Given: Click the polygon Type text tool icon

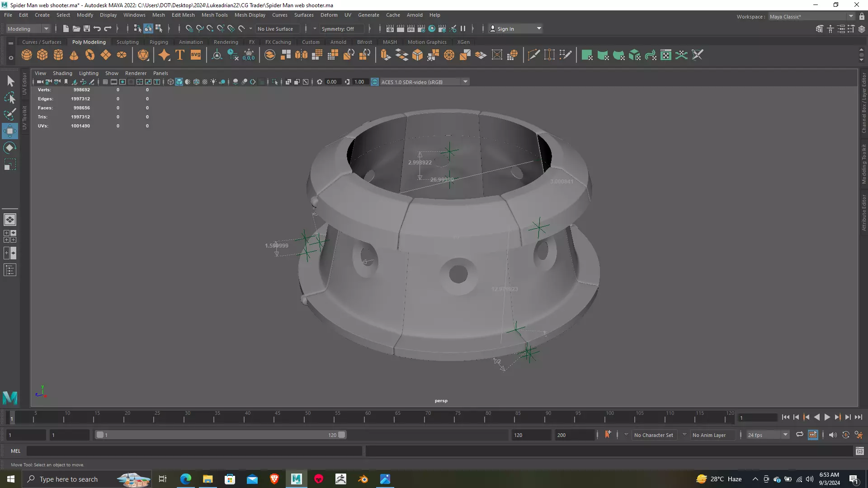Looking at the screenshot, I should click(180, 55).
